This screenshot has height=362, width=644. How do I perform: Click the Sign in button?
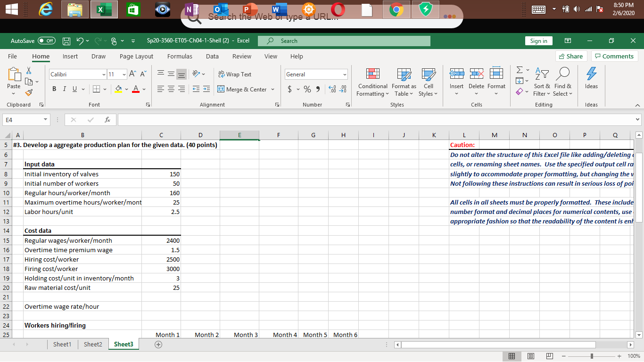[538, 41]
